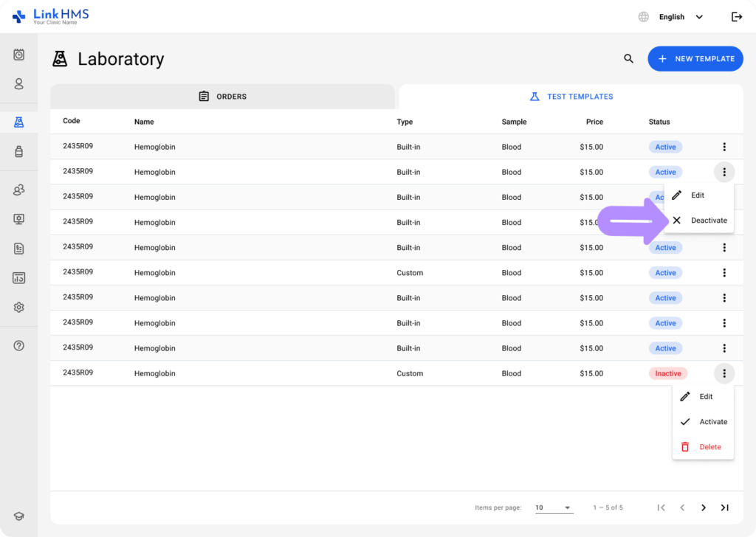Image resolution: width=756 pixels, height=537 pixels.
Task: Open the kebab menu on the Inactive template row
Action: [724, 373]
